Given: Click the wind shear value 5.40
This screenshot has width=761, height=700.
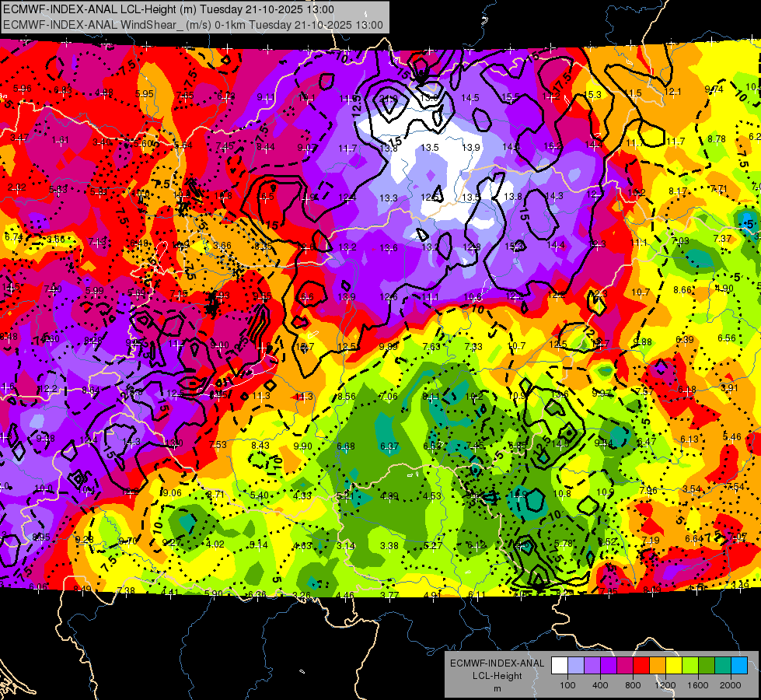Looking at the screenshot, I should 259,495.
